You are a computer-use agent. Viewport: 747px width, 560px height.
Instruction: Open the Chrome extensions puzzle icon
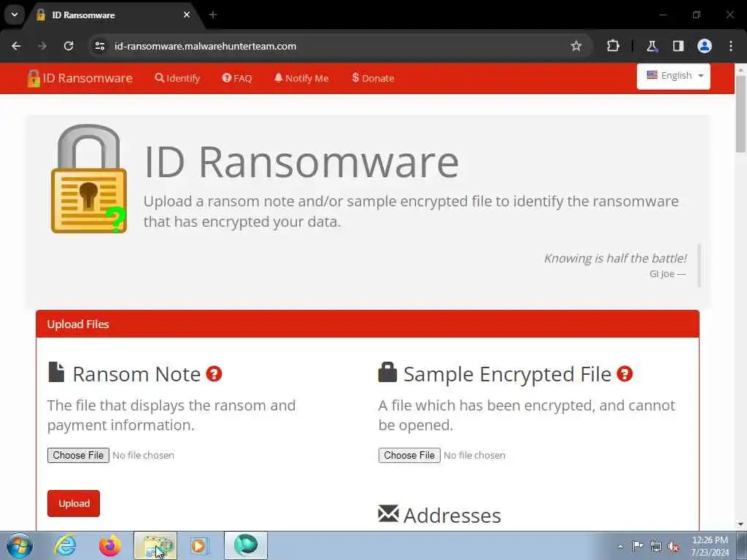pyautogui.click(x=613, y=46)
